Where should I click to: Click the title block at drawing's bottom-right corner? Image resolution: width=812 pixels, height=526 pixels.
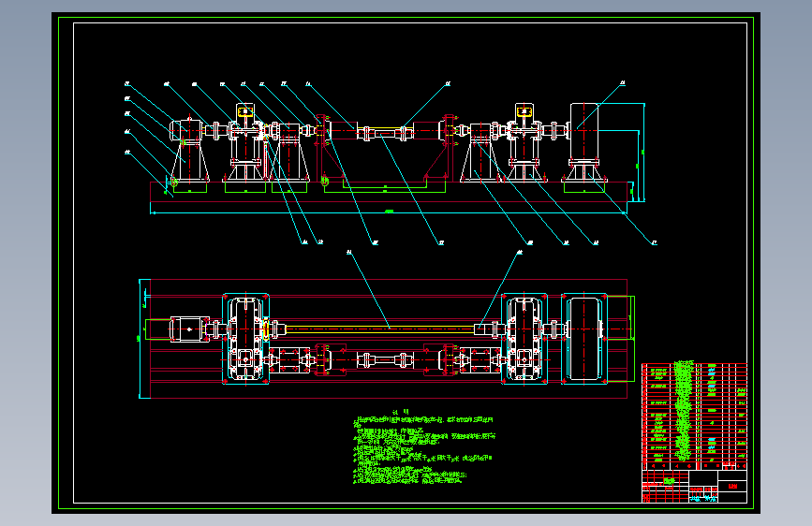coord(694,486)
